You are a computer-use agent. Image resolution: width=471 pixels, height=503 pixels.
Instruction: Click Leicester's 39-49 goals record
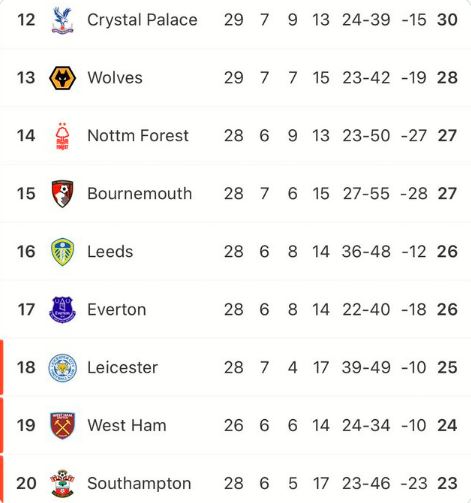point(366,367)
